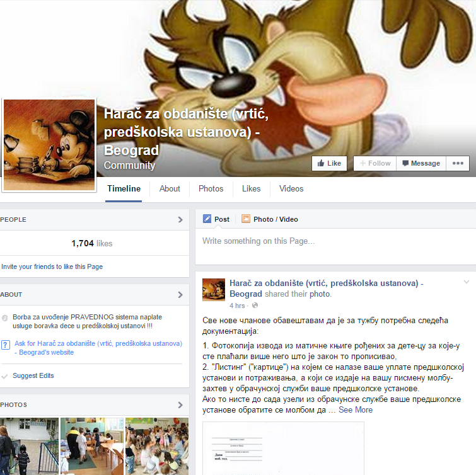Send a Message to the page
This screenshot has height=475, width=476.
click(x=421, y=163)
